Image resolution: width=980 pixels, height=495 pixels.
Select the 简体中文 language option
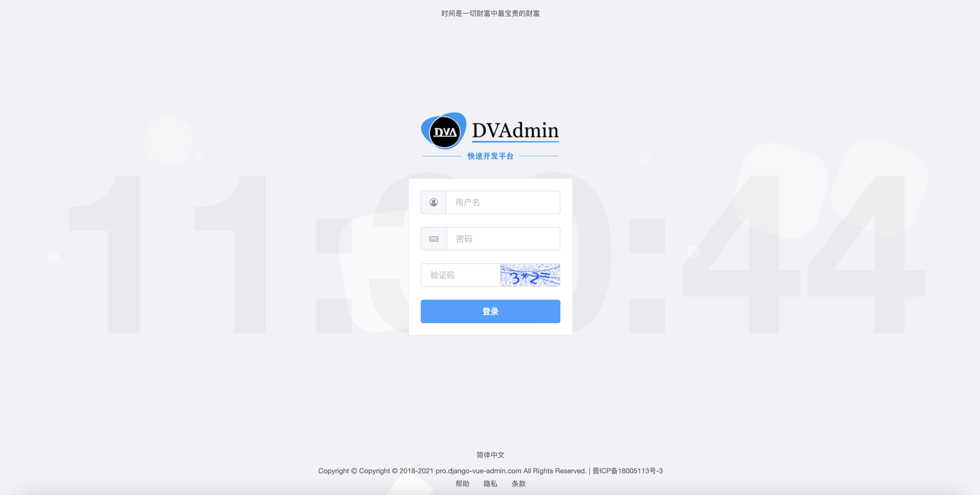[x=491, y=455]
